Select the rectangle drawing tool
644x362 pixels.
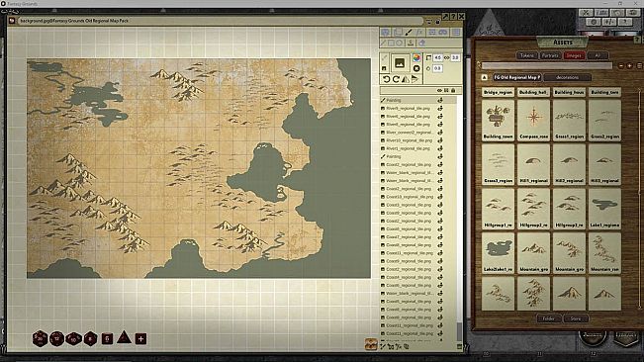pyautogui.click(x=391, y=43)
